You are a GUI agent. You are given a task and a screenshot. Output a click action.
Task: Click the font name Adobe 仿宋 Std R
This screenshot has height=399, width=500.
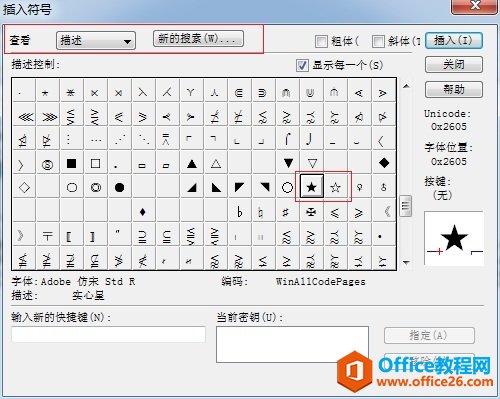[88, 282]
